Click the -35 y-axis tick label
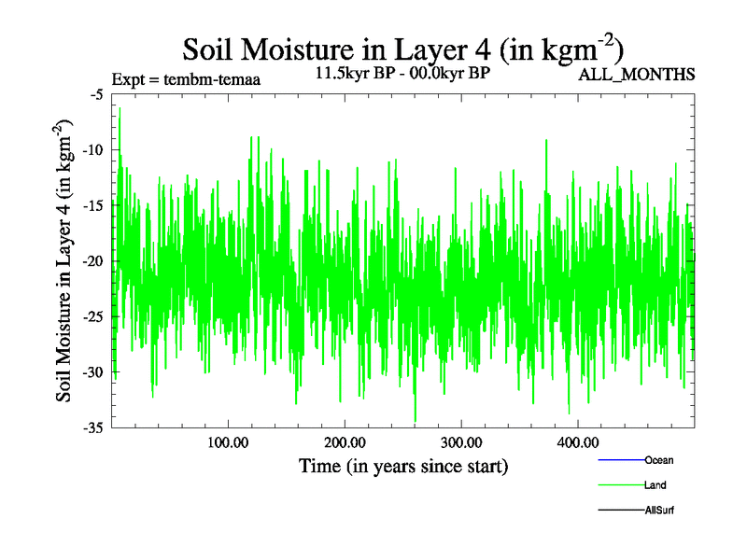This screenshot has height=560, width=747. click(92, 427)
